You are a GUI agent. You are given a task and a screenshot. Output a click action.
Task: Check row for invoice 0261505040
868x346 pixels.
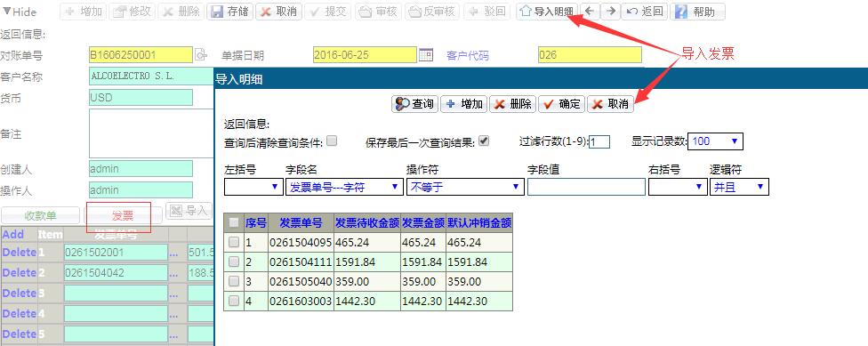click(x=234, y=281)
